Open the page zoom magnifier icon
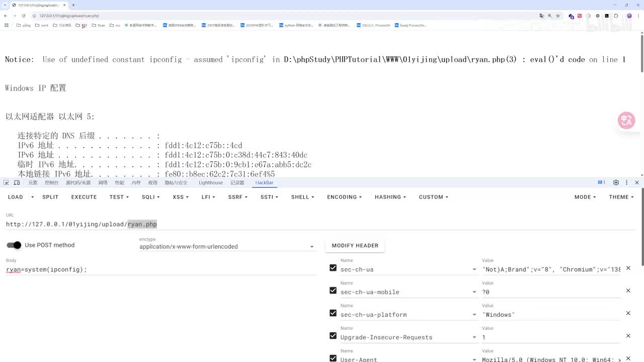This screenshot has height=362, width=644. [549, 16]
